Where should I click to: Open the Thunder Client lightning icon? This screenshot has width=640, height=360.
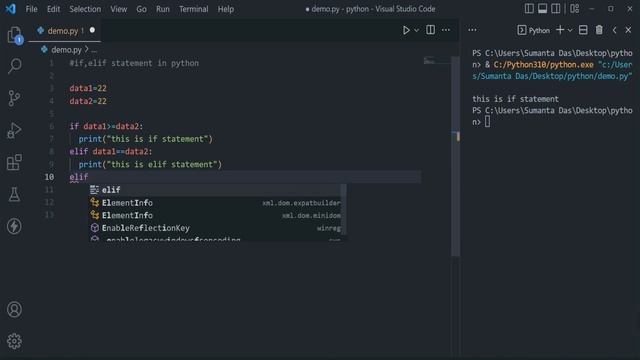pyautogui.click(x=14, y=226)
